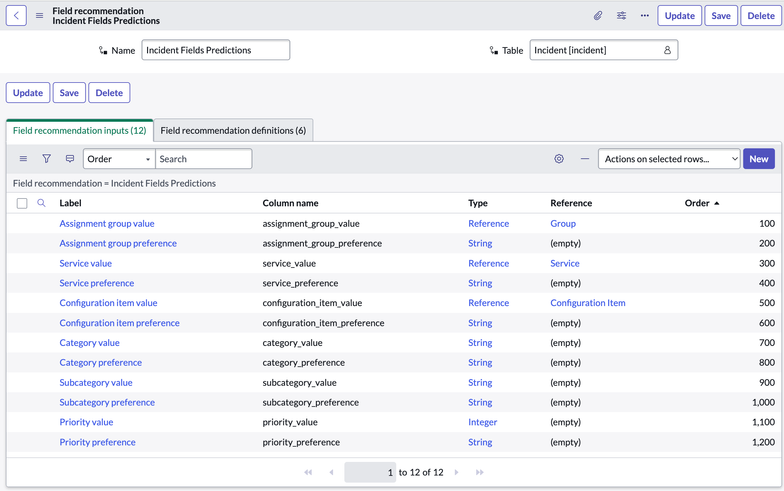Screen dimensions: 784x491
Task: Click the Order sort ascending arrow
Action: click(x=716, y=204)
